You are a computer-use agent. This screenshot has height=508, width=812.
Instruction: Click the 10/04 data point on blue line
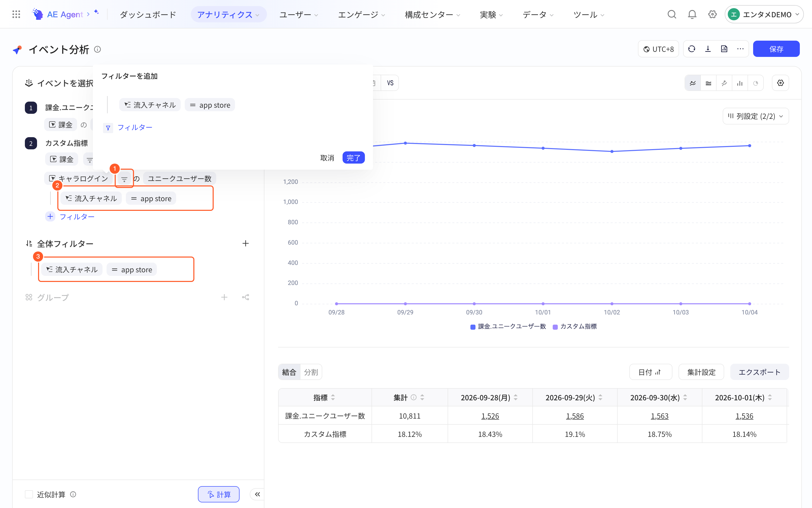tap(749, 146)
